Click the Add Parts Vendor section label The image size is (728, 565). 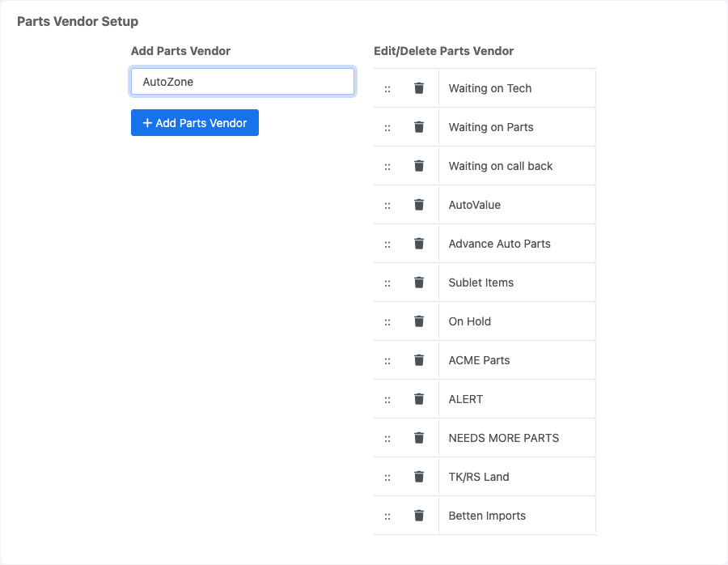(180, 51)
